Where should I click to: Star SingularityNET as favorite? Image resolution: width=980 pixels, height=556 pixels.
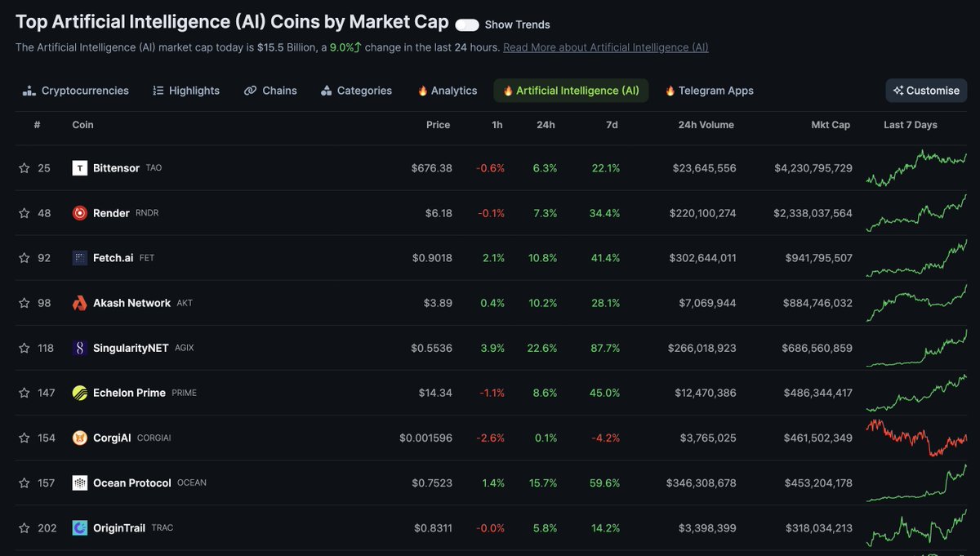click(24, 348)
